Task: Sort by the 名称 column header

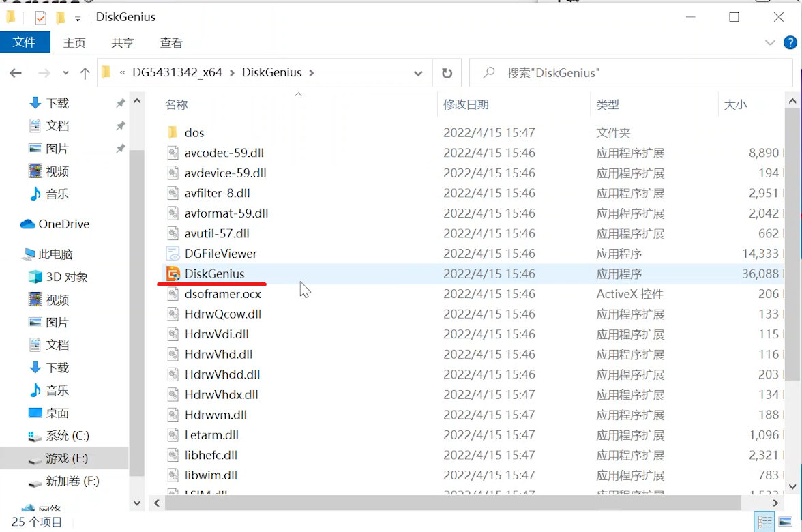Action: [177, 105]
